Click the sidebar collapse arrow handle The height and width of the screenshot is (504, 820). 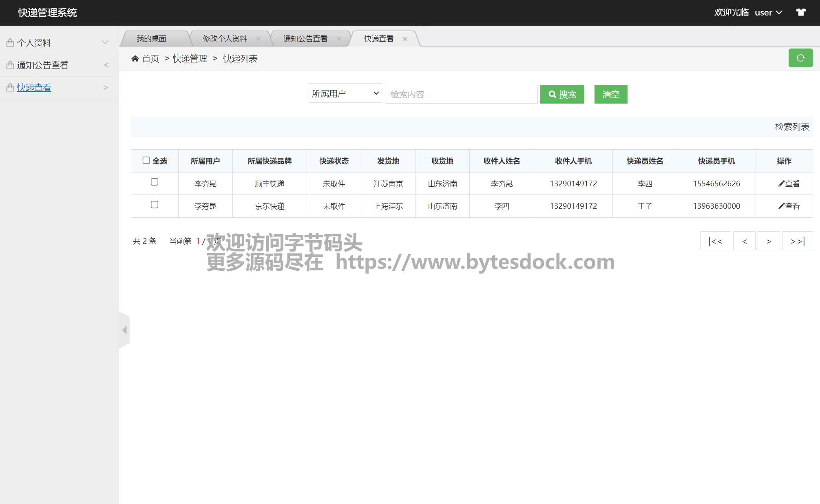point(124,330)
